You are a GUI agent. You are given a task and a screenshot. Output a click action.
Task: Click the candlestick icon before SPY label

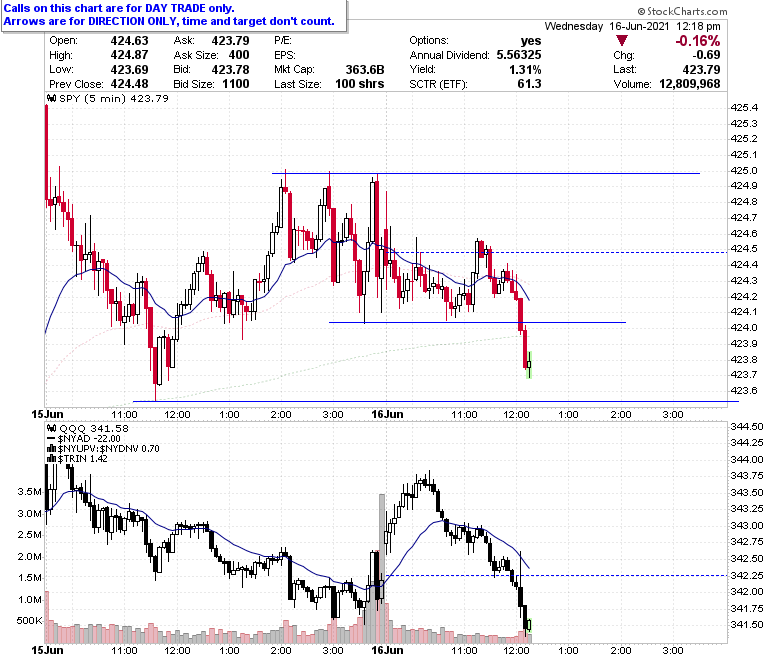(x=51, y=98)
